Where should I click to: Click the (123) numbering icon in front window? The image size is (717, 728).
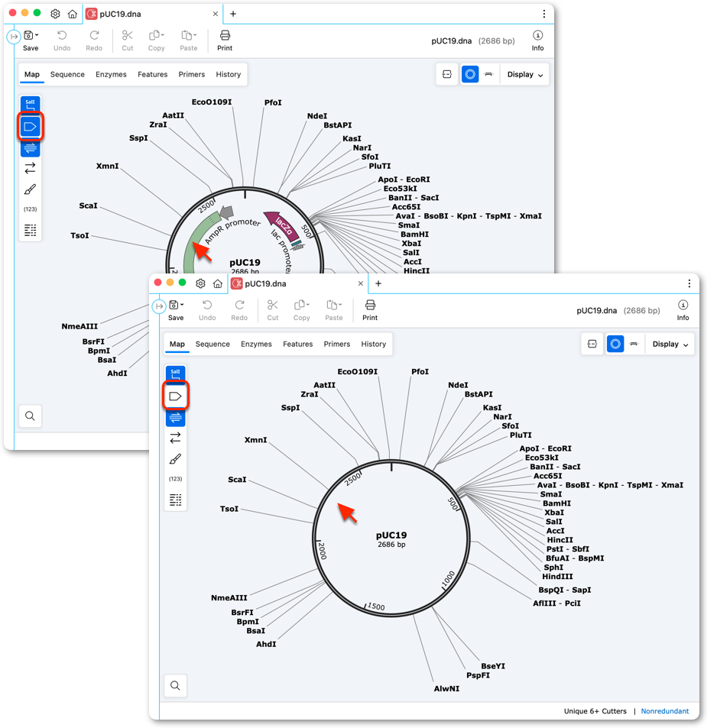click(175, 479)
